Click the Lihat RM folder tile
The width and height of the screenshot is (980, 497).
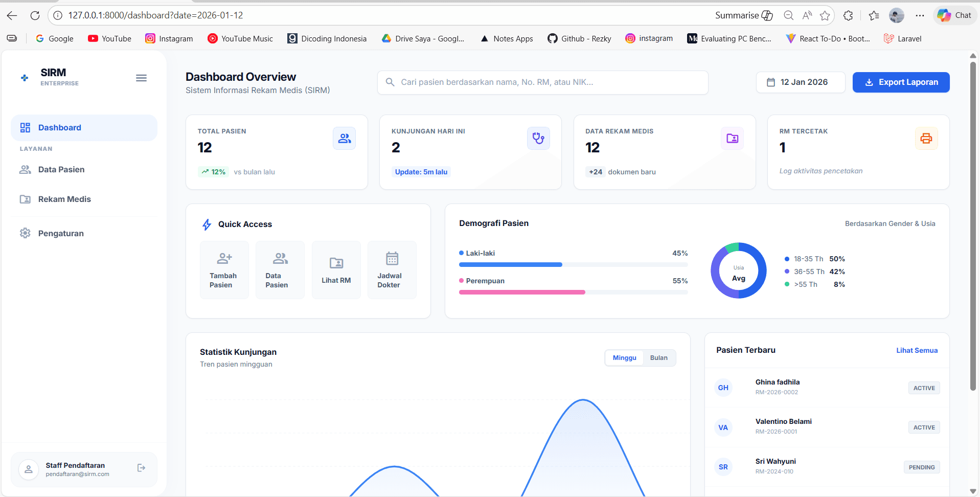[x=336, y=270]
